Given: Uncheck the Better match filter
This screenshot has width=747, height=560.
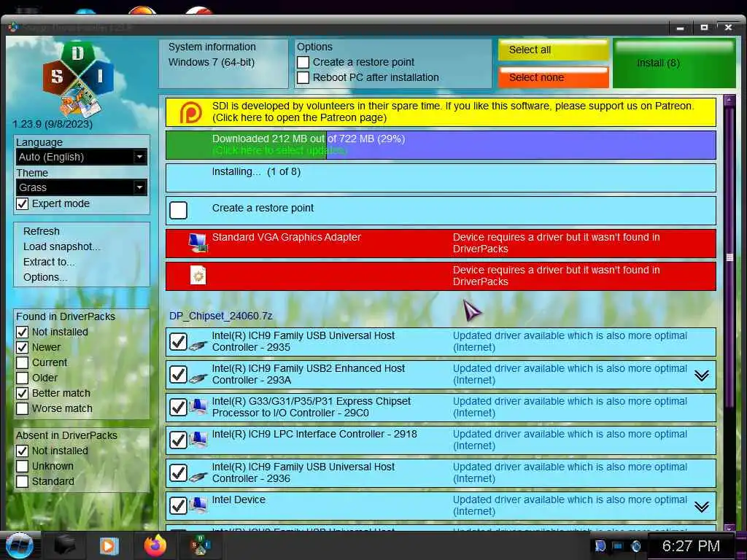Looking at the screenshot, I should pyautogui.click(x=22, y=393).
